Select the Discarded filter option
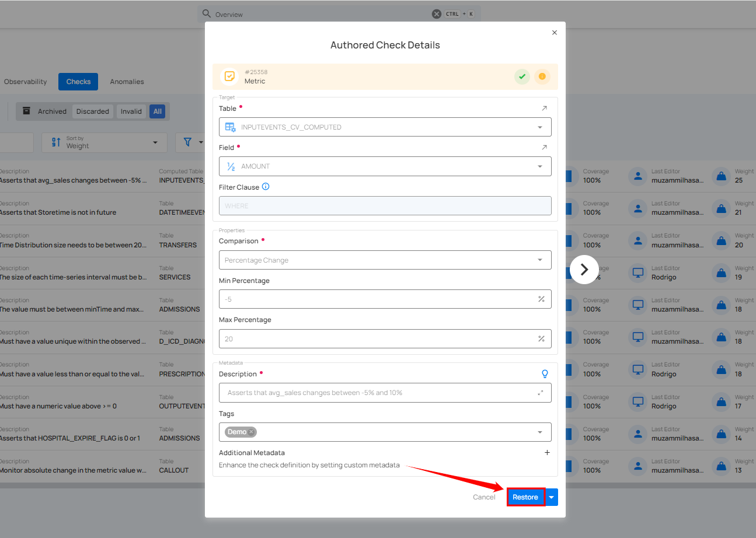Screen dimensions: 756x538 click(93, 111)
